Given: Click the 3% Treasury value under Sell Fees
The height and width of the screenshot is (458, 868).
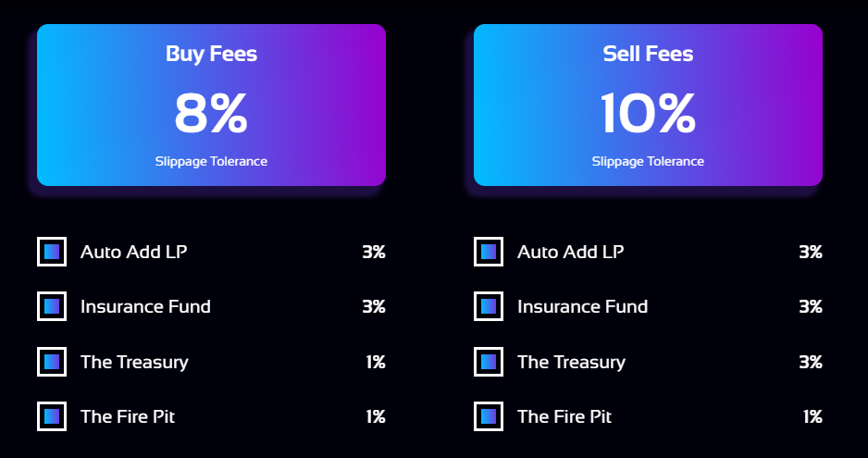Looking at the screenshot, I should [x=811, y=362].
